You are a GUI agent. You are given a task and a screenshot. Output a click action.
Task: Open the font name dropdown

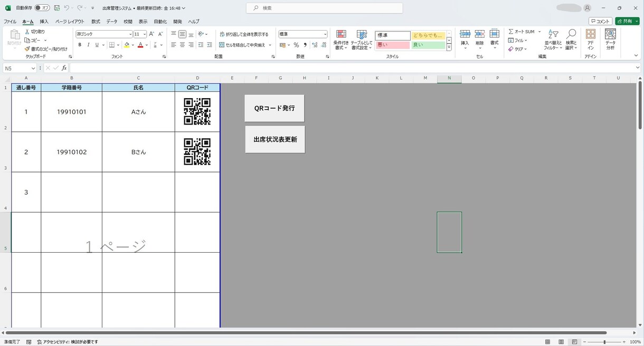point(130,34)
